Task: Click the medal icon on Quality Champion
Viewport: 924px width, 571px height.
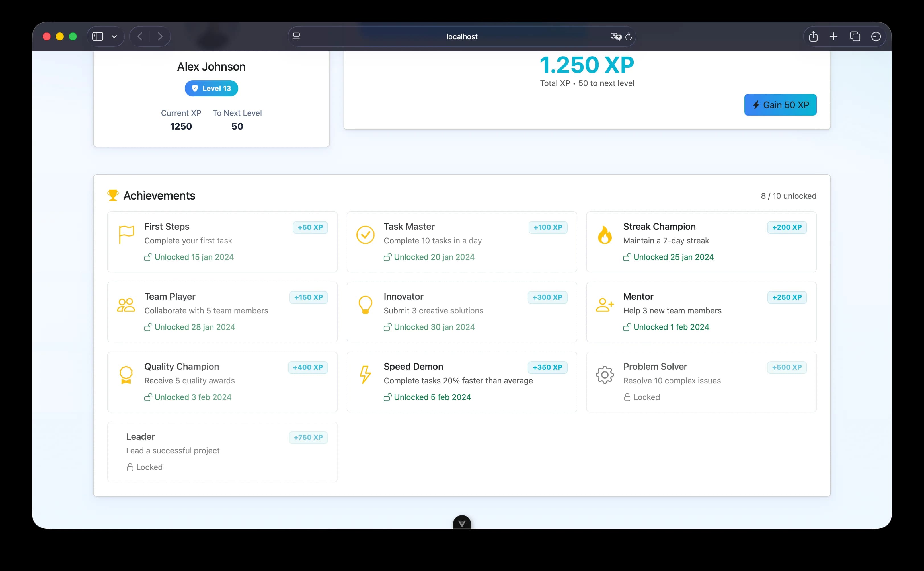Action: [126, 374]
